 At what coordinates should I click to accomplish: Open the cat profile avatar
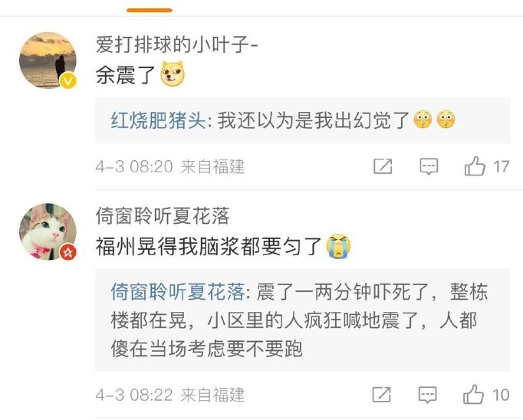(x=48, y=231)
